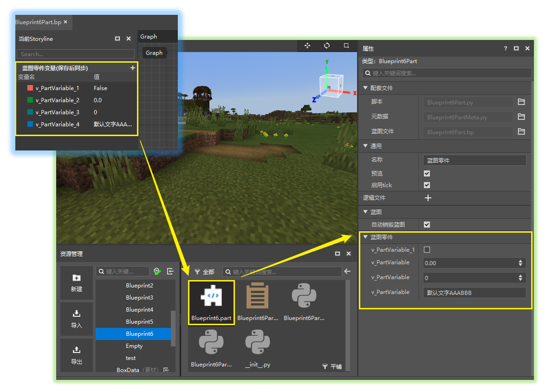Image resolution: width=546 pixels, height=392 pixels.
Task: Click the Graph breadcrumb label
Action: pos(154,53)
